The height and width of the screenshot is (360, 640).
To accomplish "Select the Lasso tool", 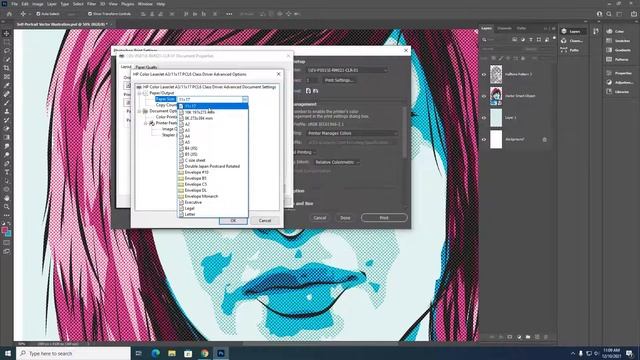I will [7, 51].
